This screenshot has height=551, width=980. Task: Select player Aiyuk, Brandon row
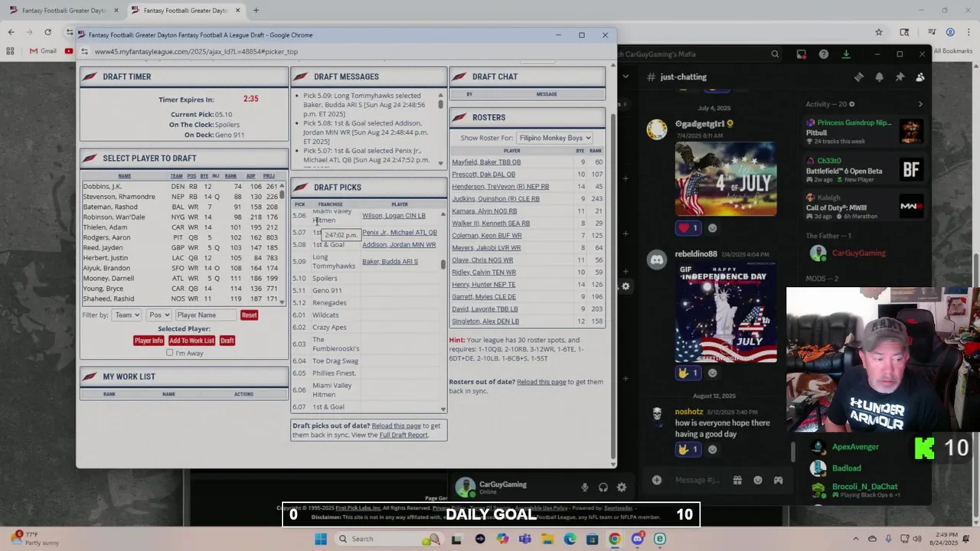tap(181, 268)
